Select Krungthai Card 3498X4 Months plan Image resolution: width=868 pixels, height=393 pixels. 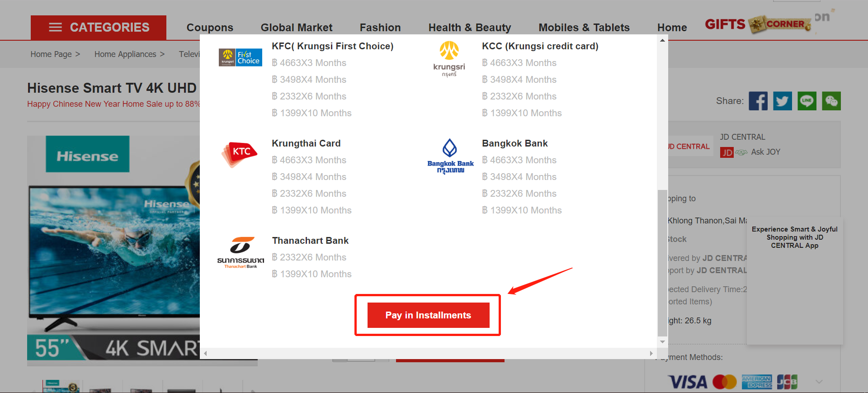pos(309,177)
